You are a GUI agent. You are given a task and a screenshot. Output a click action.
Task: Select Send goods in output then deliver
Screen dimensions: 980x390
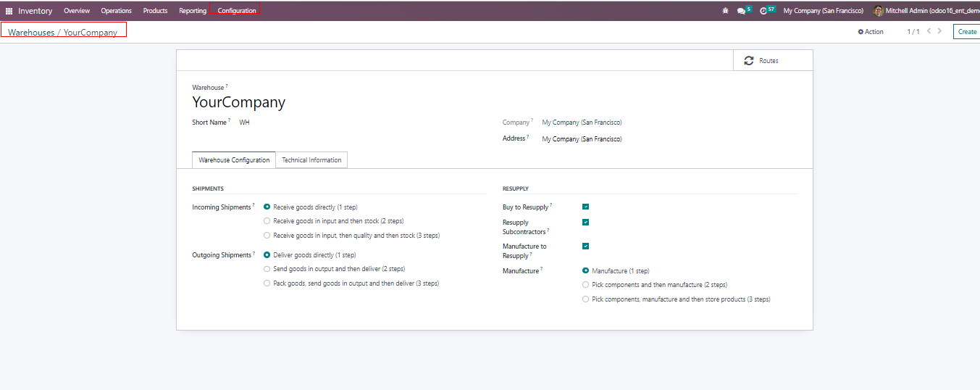click(267, 269)
